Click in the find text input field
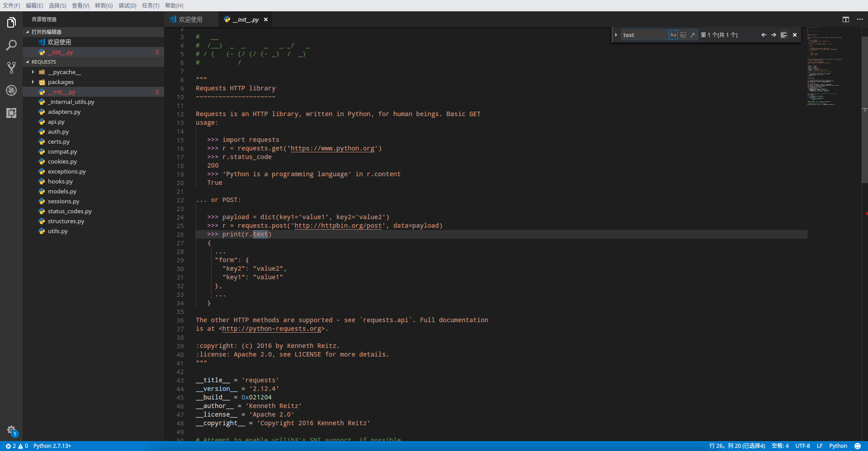 (645, 35)
